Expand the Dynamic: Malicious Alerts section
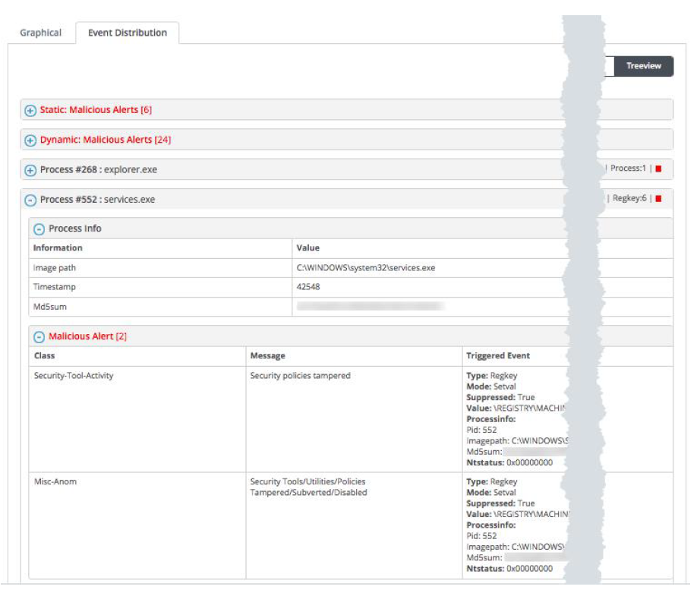Viewport: 700px width, 596px height. click(30, 140)
